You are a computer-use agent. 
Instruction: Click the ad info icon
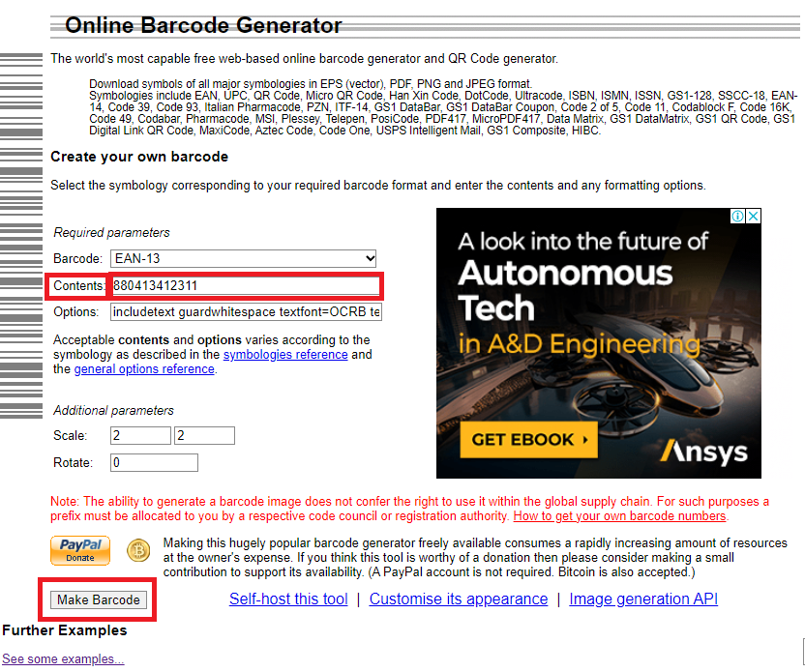click(x=737, y=216)
